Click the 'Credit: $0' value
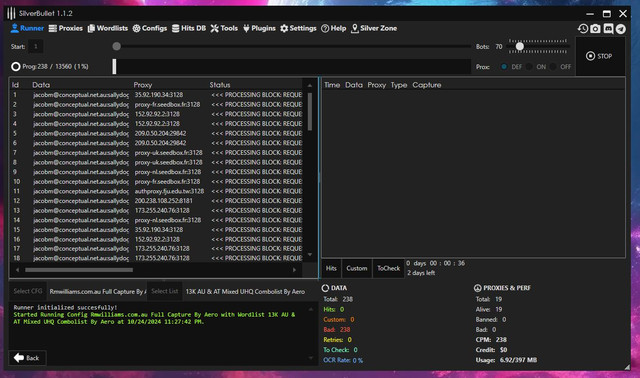This screenshot has width=640, height=378. pos(491,350)
